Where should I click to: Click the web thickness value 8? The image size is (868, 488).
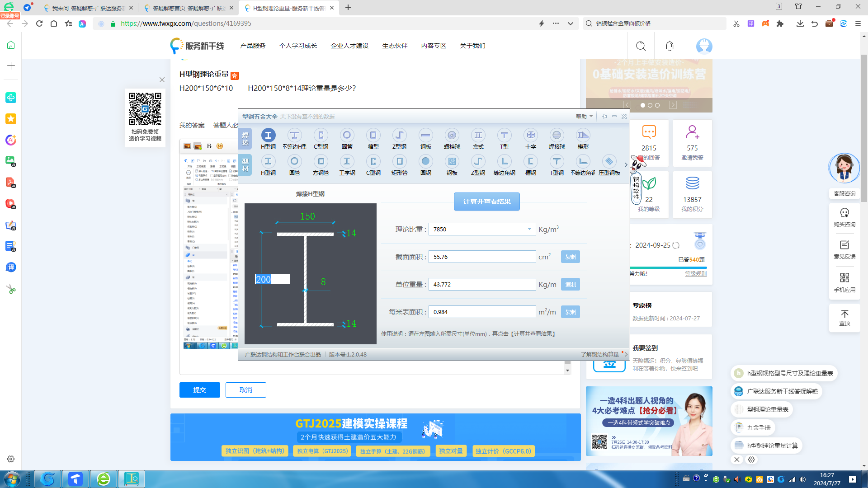[x=323, y=282]
